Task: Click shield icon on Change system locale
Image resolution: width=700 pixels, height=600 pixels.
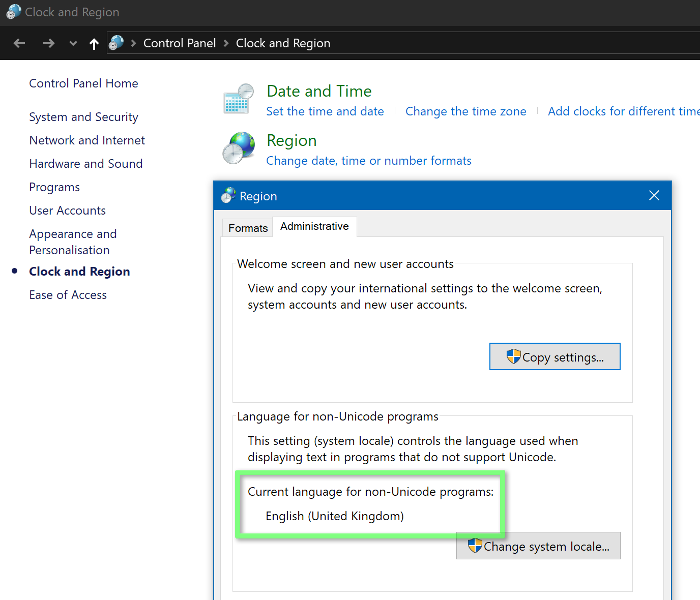Action: point(475,545)
